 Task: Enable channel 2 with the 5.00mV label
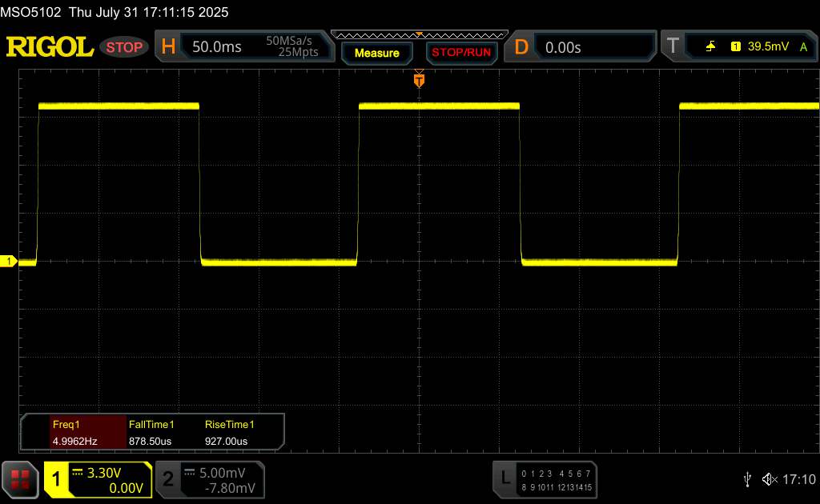(209, 478)
